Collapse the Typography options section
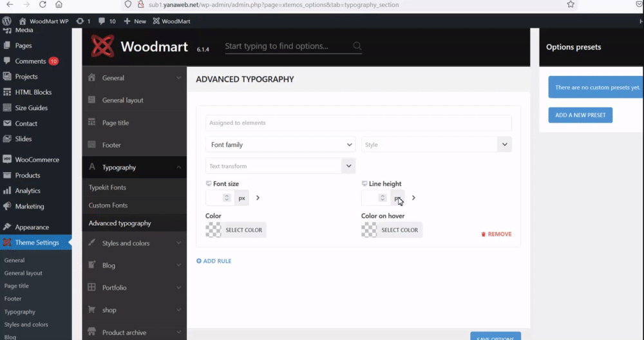Viewport: 644px width, 340px height. pos(135,167)
